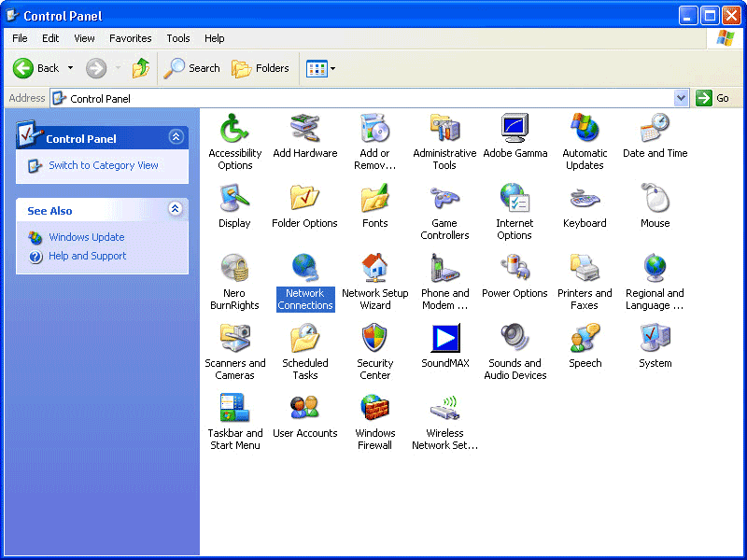Open the View menu
This screenshot has height=560, width=747.
tap(84, 38)
